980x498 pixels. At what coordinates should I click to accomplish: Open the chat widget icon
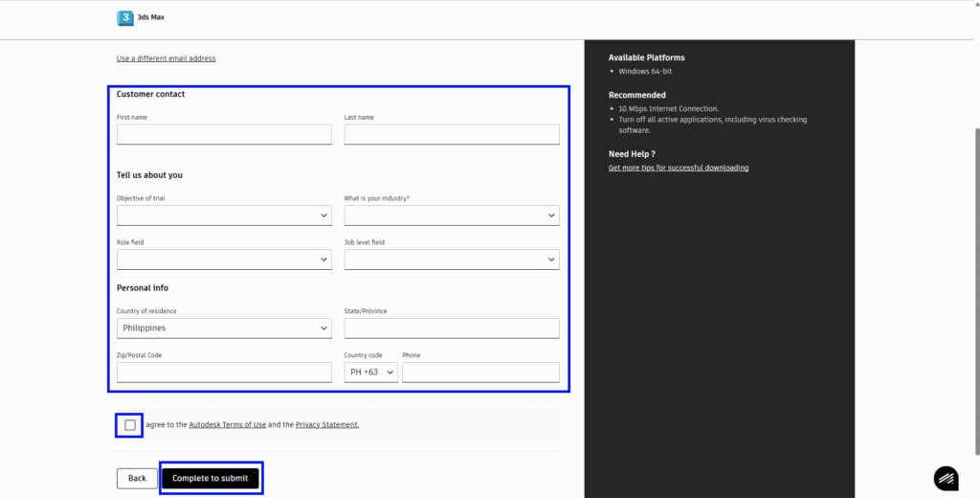pos(946,478)
